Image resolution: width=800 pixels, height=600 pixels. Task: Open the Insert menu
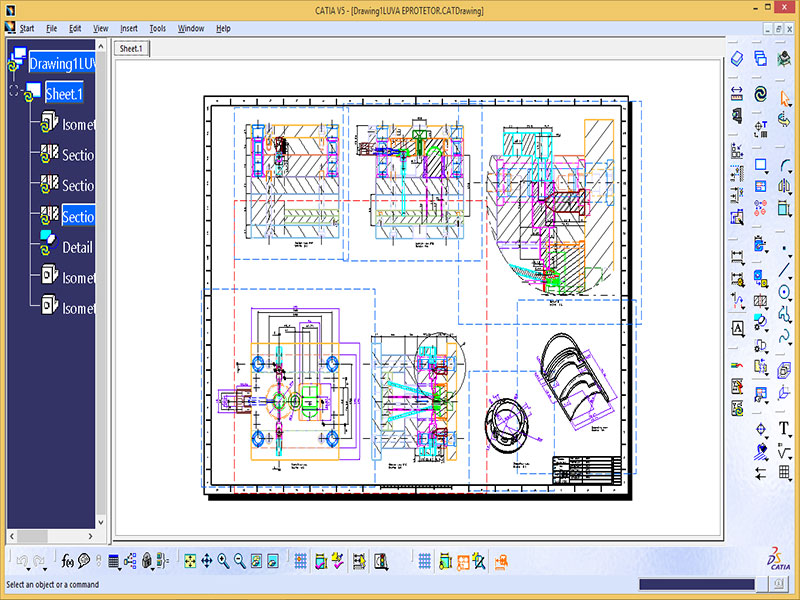[129, 28]
